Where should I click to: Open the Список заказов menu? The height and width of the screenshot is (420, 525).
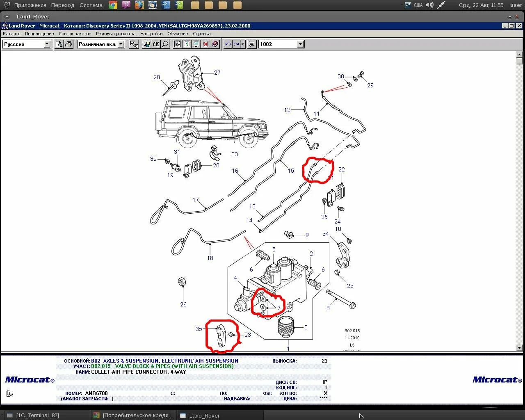coord(75,34)
